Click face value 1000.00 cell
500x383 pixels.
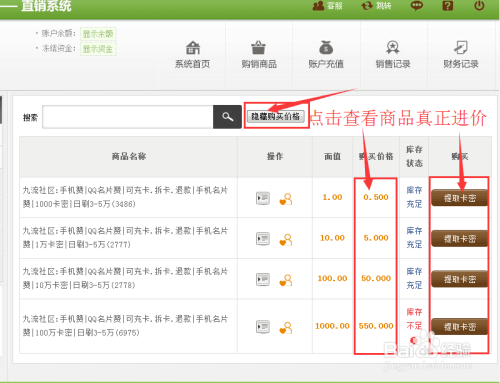click(x=332, y=326)
